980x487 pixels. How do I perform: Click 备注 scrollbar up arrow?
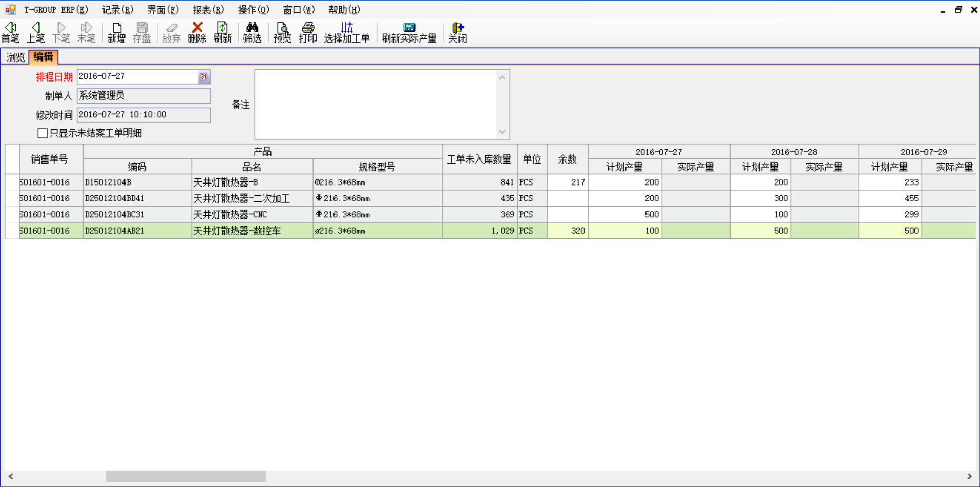click(x=502, y=77)
